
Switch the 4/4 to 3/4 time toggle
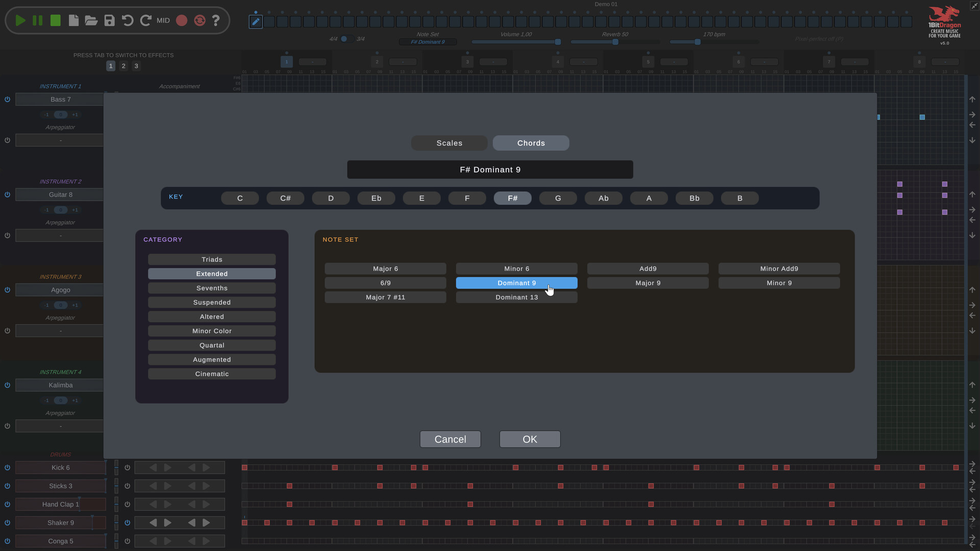pyautogui.click(x=347, y=39)
